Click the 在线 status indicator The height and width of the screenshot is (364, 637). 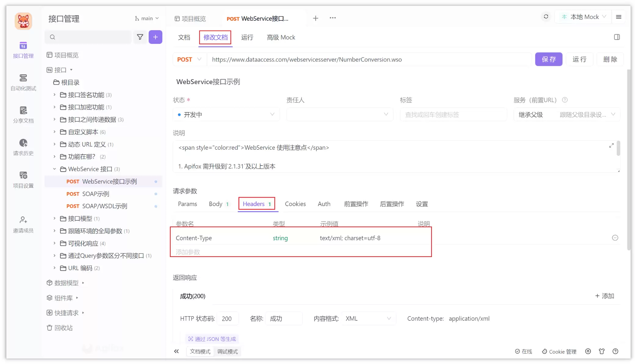point(523,352)
